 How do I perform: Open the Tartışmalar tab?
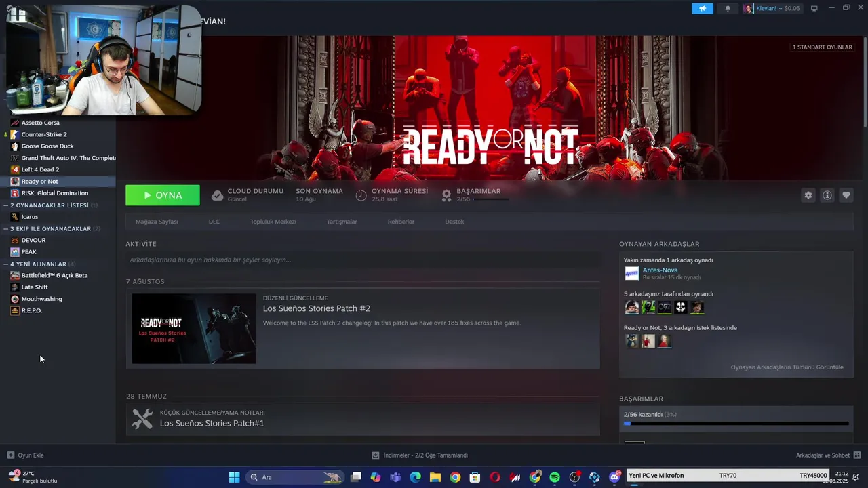tap(342, 222)
